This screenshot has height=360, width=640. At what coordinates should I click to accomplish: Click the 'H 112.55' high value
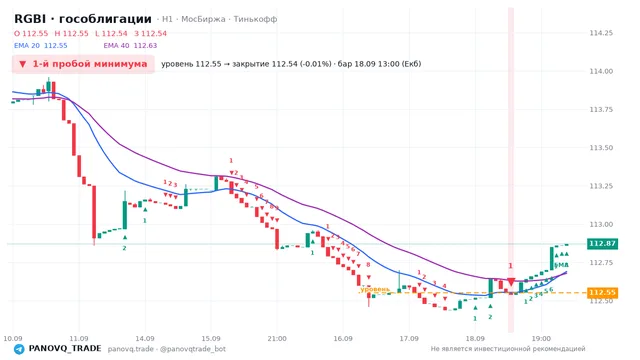click(x=71, y=33)
